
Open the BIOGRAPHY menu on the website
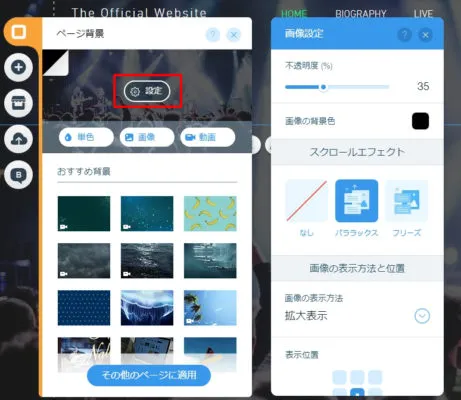pos(361,14)
